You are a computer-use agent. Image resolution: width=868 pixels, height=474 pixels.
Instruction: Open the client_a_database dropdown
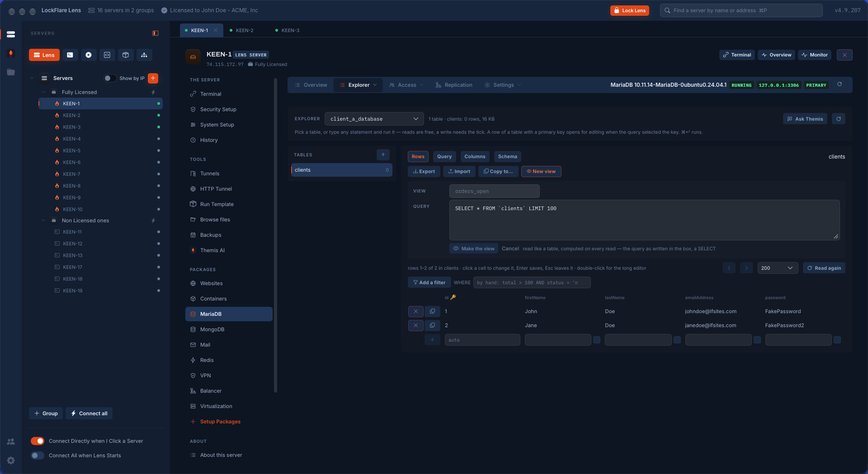pyautogui.click(x=374, y=119)
